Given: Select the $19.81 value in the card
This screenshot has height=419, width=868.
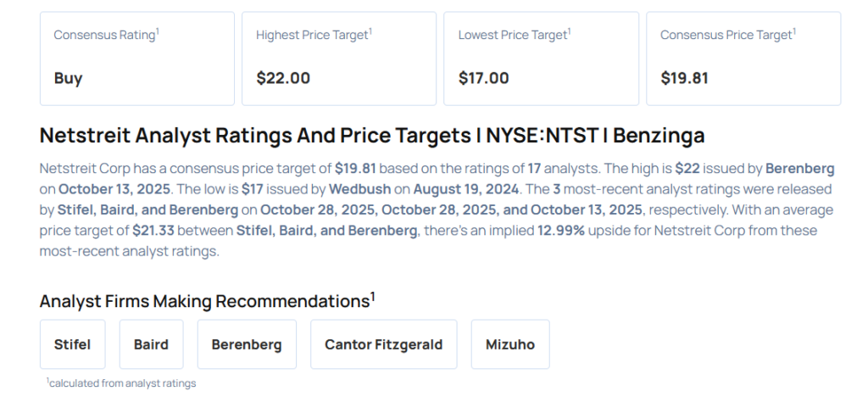Looking at the screenshot, I should (x=684, y=78).
